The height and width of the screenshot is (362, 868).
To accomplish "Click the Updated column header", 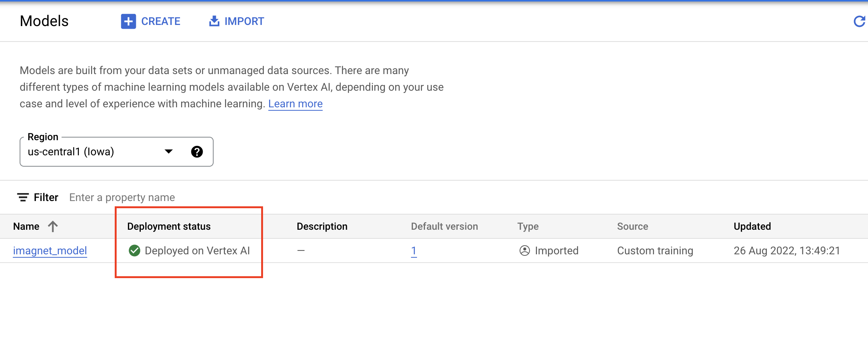I will (752, 226).
